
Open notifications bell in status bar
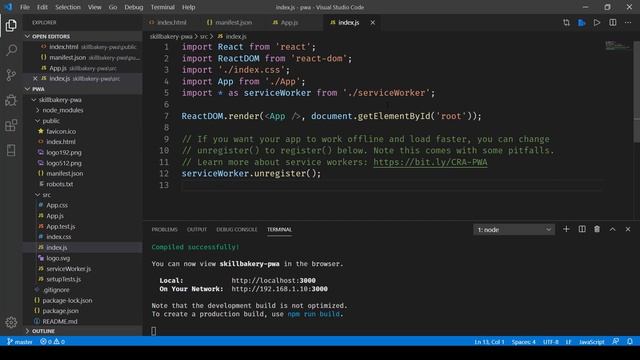click(630, 342)
